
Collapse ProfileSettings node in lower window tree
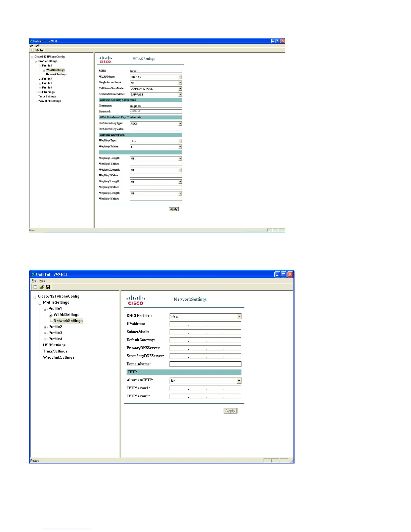coord(40,303)
